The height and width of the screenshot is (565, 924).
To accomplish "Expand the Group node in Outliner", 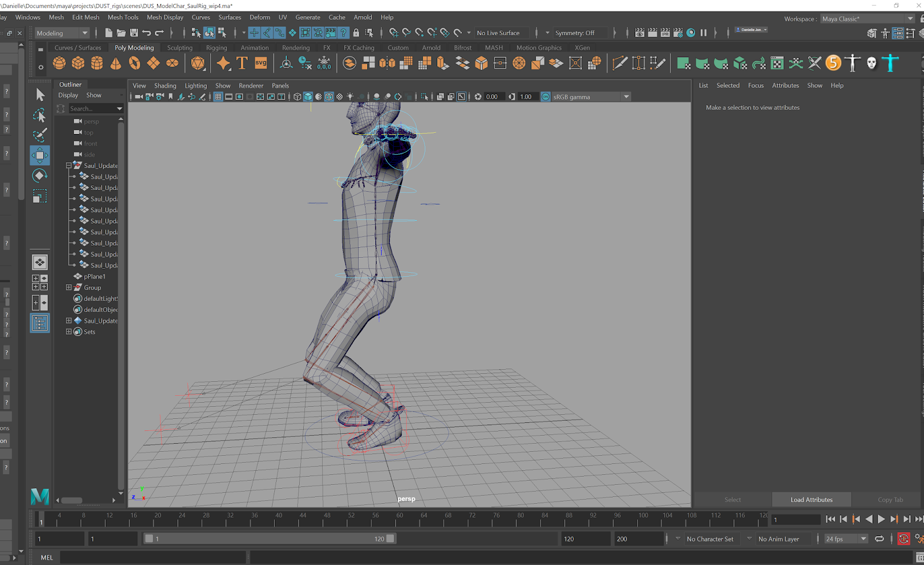I will point(69,287).
